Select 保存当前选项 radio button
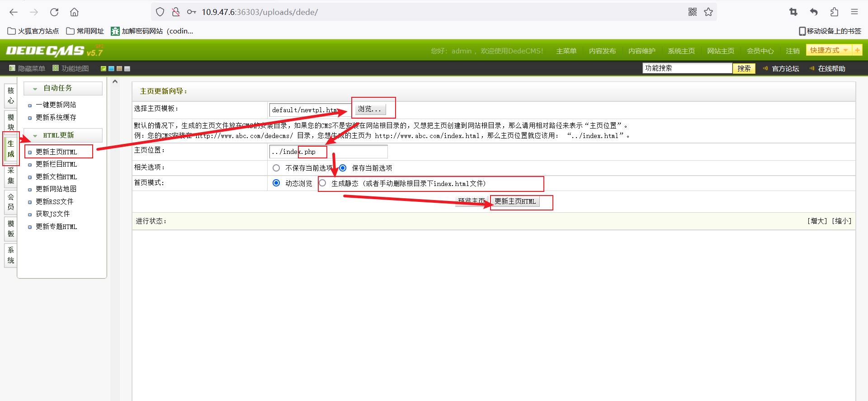This screenshot has width=868, height=401. coord(343,168)
